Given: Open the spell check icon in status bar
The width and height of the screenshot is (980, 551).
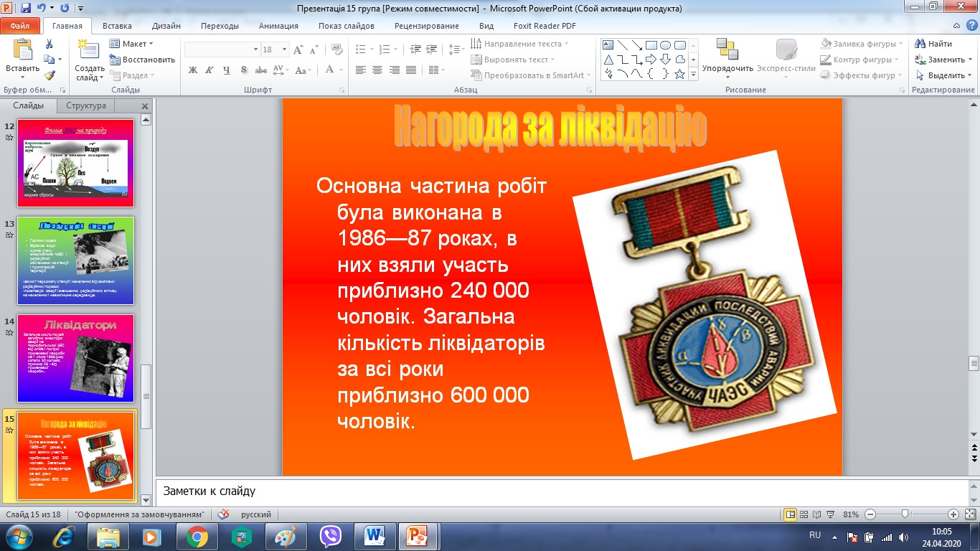Looking at the screenshot, I should (223, 514).
